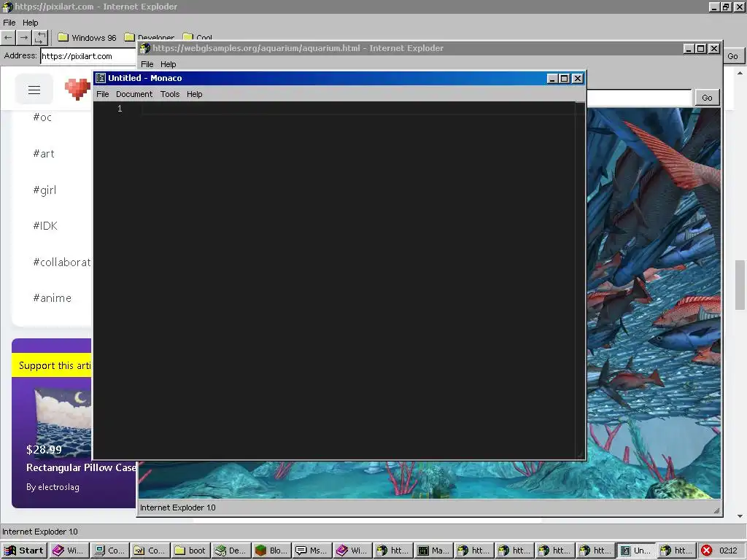Maximize the Monaco window
This screenshot has width=747, height=560.
click(564, 79)
